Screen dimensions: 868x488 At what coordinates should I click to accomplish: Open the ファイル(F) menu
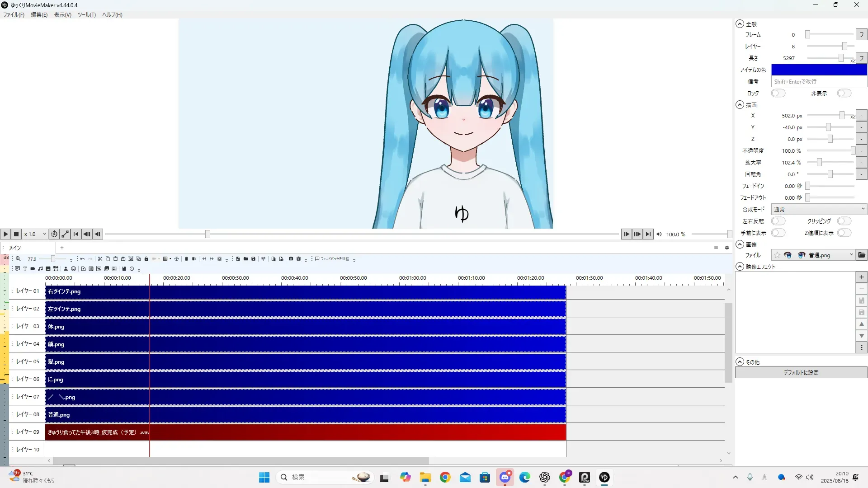click(14, 15)
